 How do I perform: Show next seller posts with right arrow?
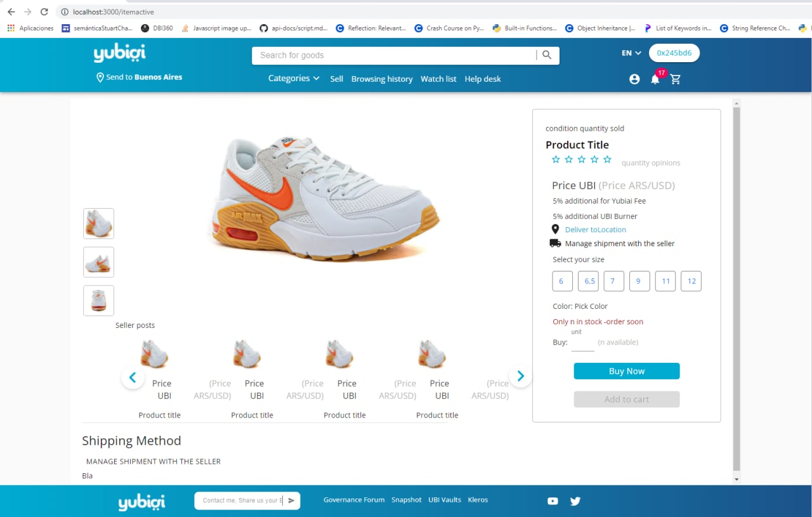tap(520, 376)
